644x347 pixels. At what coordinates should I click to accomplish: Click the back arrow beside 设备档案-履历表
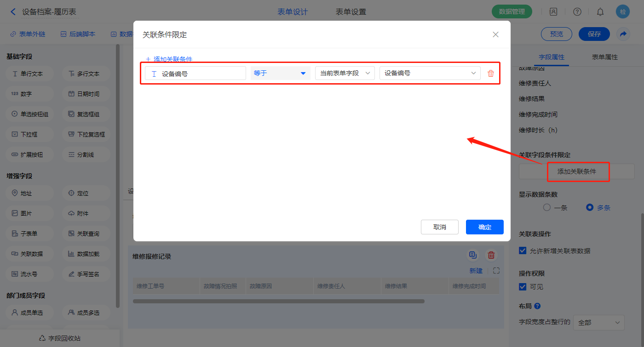coord(13,12)
